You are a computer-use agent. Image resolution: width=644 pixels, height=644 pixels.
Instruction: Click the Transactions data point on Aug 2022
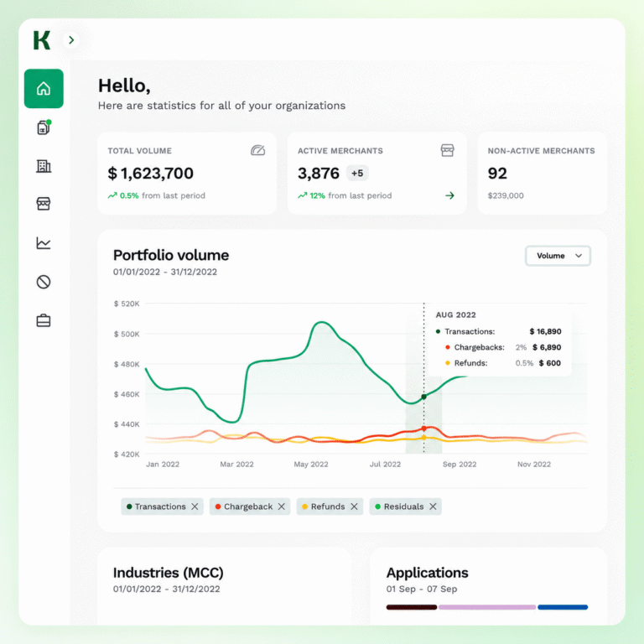(x=423, y=397)
